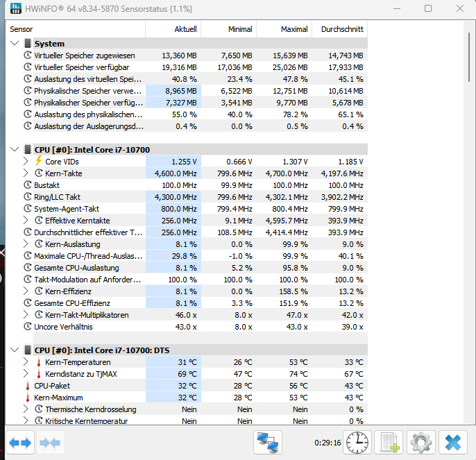Collapse the i7-10700: DTS group

15,350
